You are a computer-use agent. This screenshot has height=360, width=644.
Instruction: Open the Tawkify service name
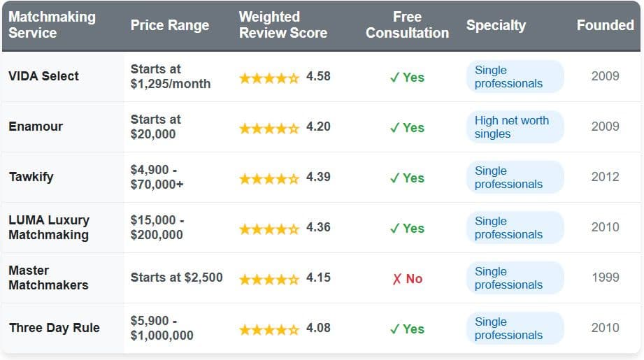coord(31,177)
